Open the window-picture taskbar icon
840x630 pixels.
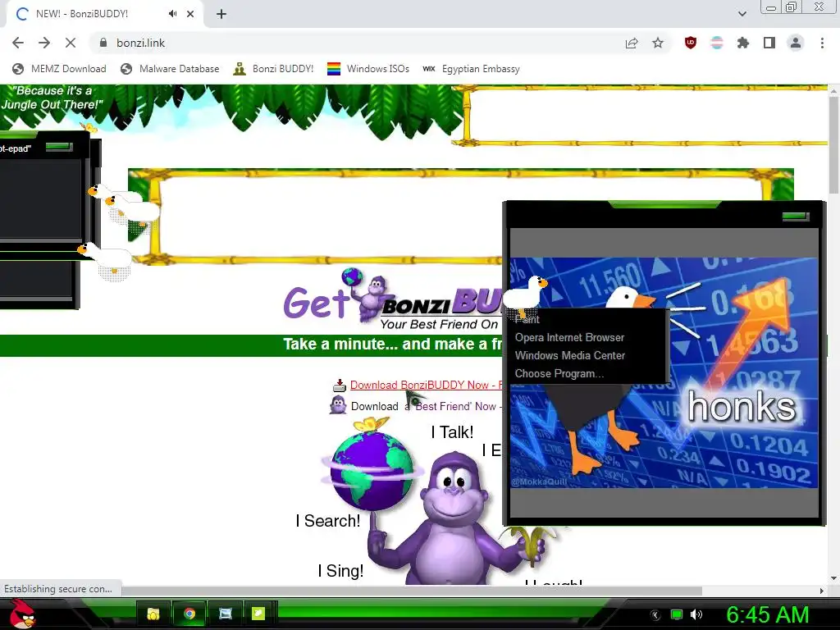tap(226, 614)
